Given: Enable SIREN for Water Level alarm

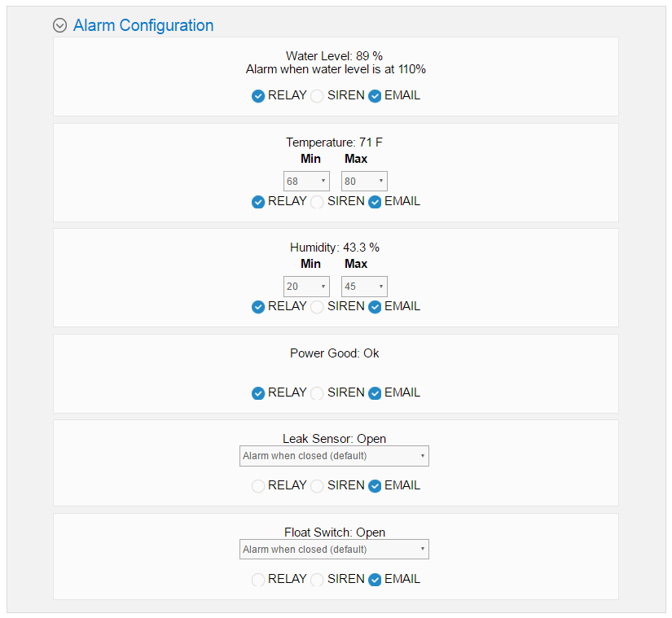Looking at the screenshot, I should [x=317, y=96].
